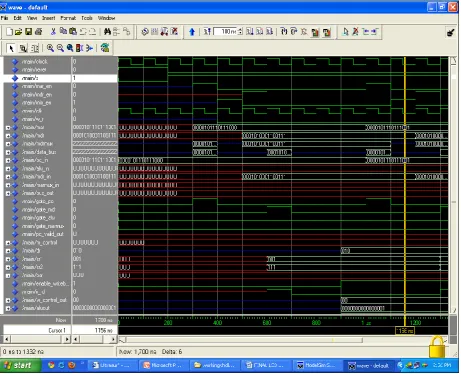This screenshot has width=461, height=374.
Task: Click the run length time input field
Action: [225, 32]
